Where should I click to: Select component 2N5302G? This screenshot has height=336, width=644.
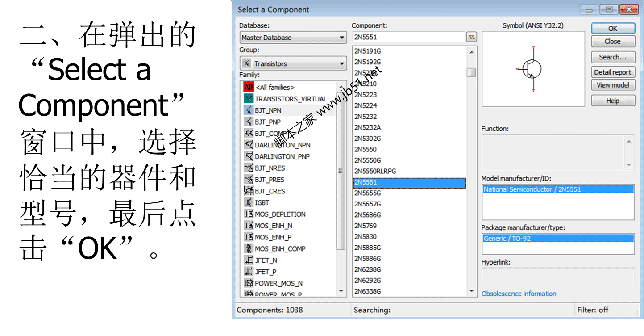pos(368,138)
